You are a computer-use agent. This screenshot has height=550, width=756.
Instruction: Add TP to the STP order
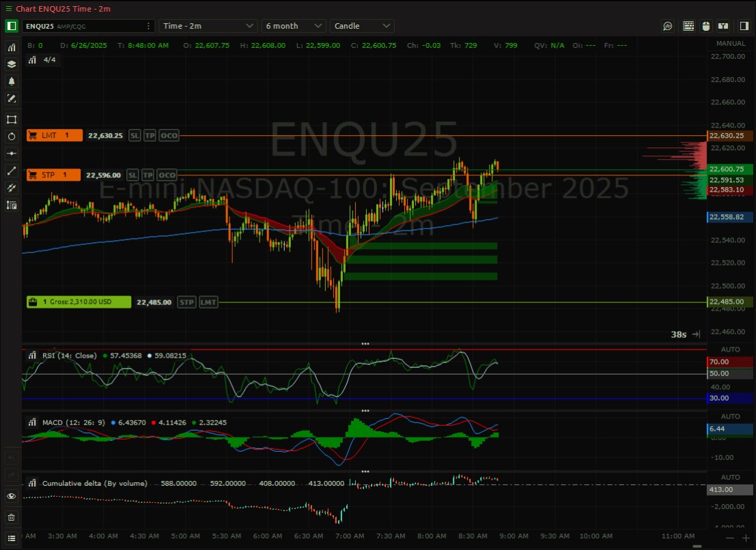tap(148, 175)
